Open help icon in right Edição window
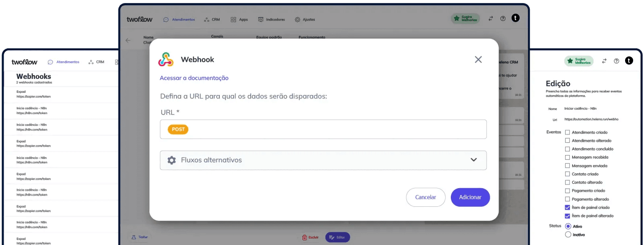This screenshot has height=245, width=644. coord(616,61)
